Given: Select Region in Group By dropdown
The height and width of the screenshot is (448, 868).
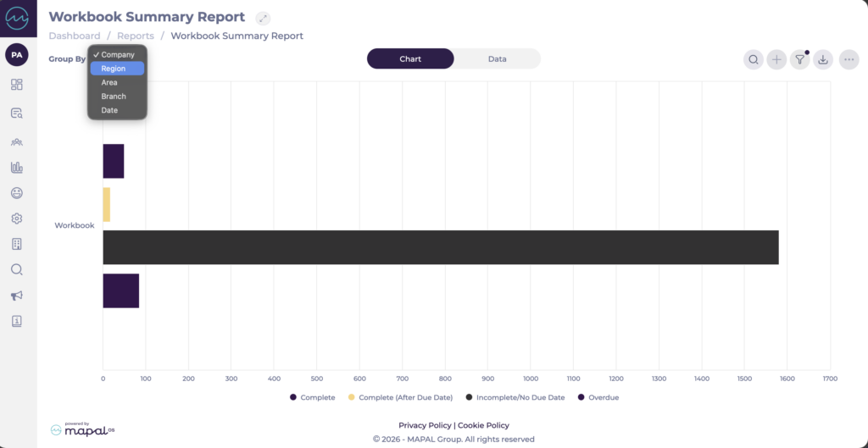Looking at the screenshot, I should coord(114,69).
